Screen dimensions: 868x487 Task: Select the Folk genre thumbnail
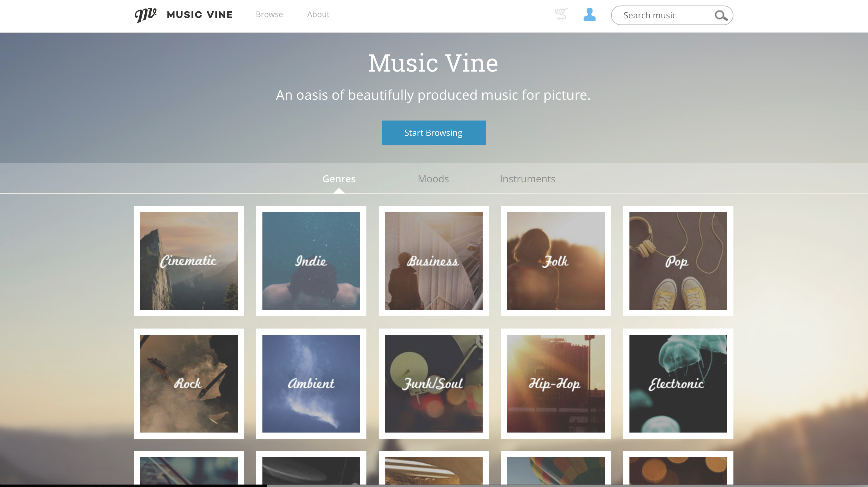point(556,261)
